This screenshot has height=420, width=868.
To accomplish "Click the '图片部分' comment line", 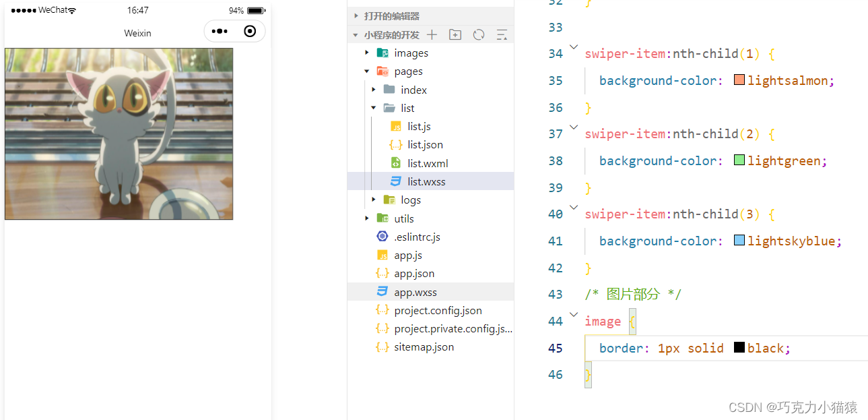I will click(633, 294).
